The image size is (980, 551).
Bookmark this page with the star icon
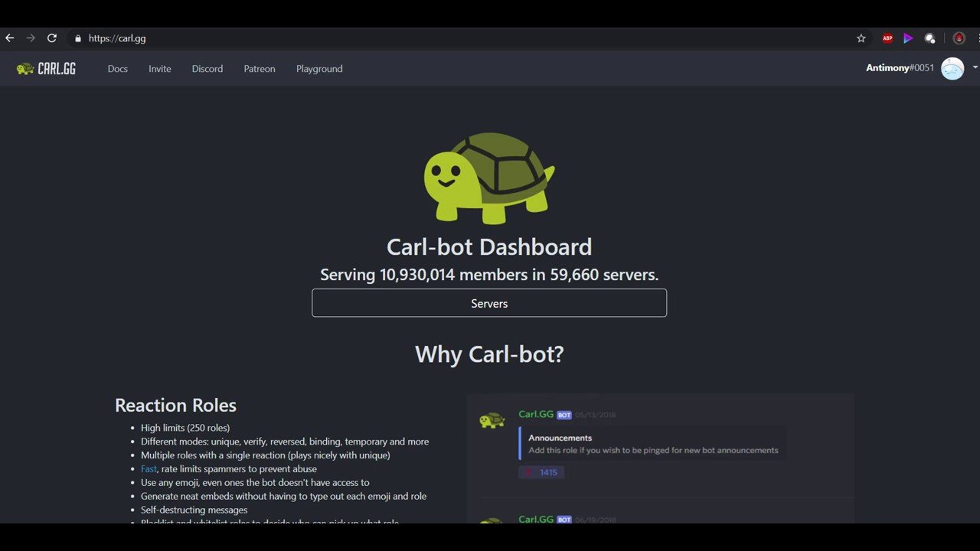click(x=861, y=38)
